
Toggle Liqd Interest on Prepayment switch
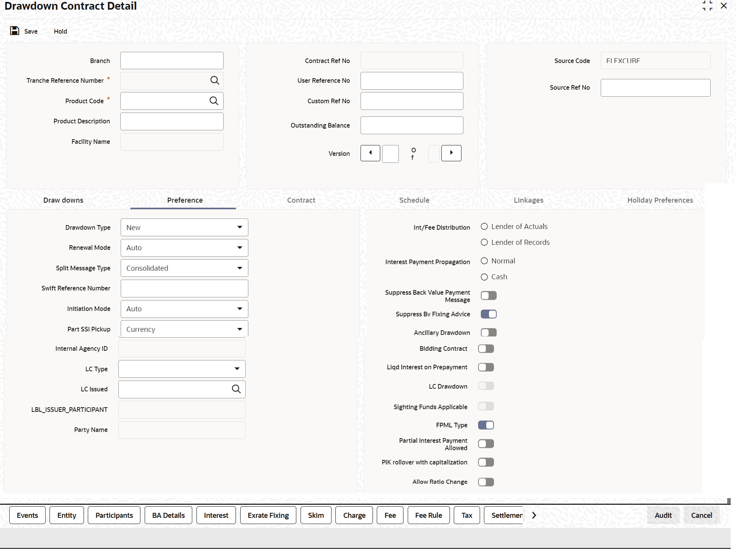tap(486, 367)
